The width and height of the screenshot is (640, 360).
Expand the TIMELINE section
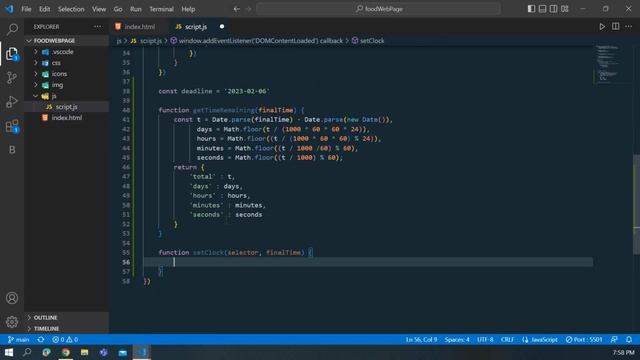pos(66,329)
